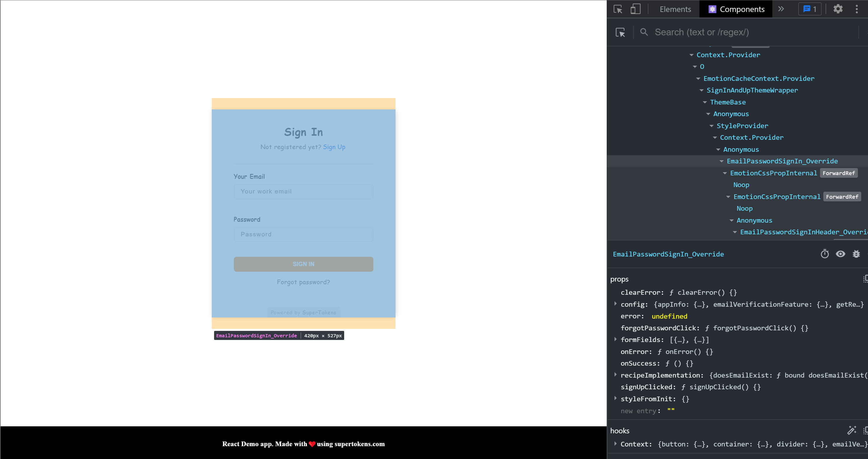Click the React DevTools component picker icon

[x=621, y=32]
